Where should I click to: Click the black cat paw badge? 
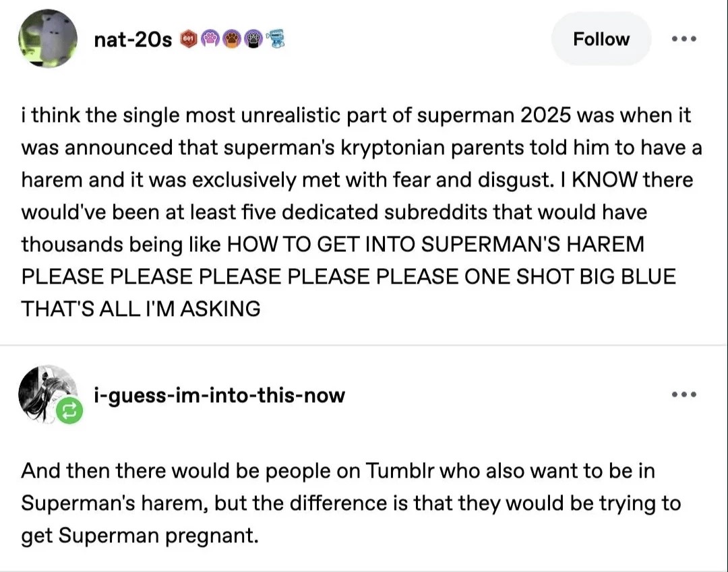252,38
